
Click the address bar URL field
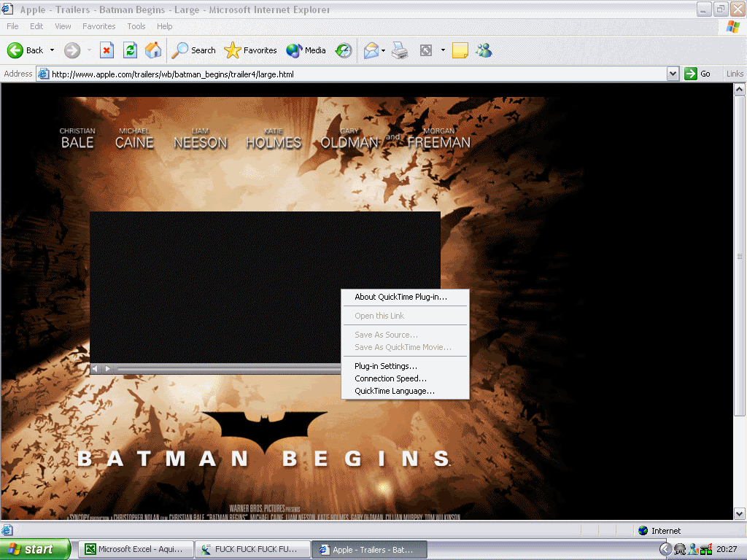[x=357, y=74]
